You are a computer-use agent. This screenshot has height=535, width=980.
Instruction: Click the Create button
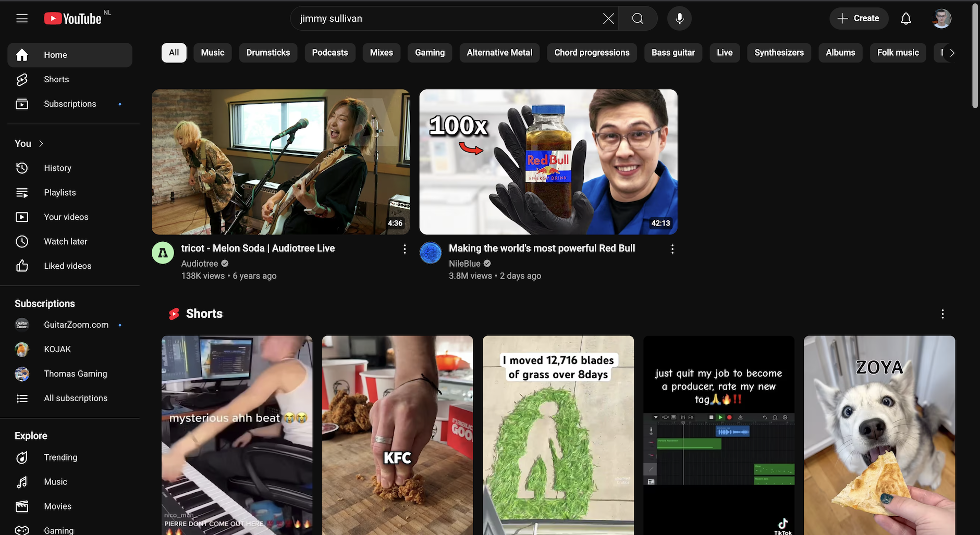pyautogui.click(x=859, y=18)
